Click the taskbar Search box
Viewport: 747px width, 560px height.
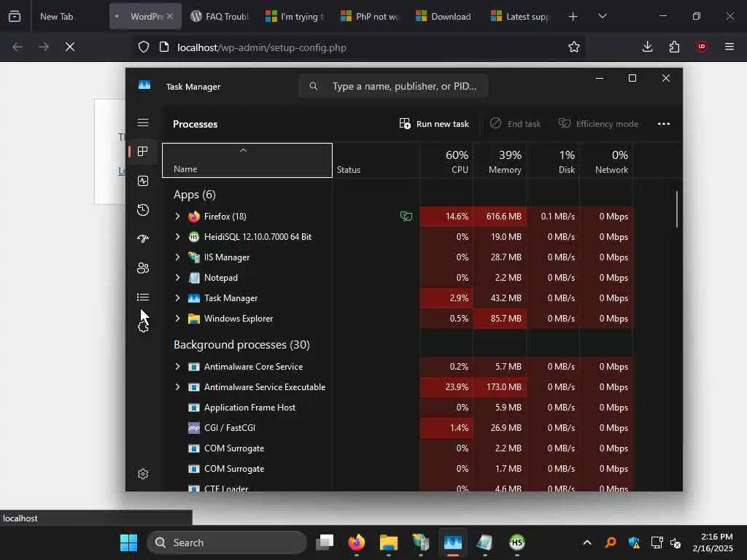[227, 542]
